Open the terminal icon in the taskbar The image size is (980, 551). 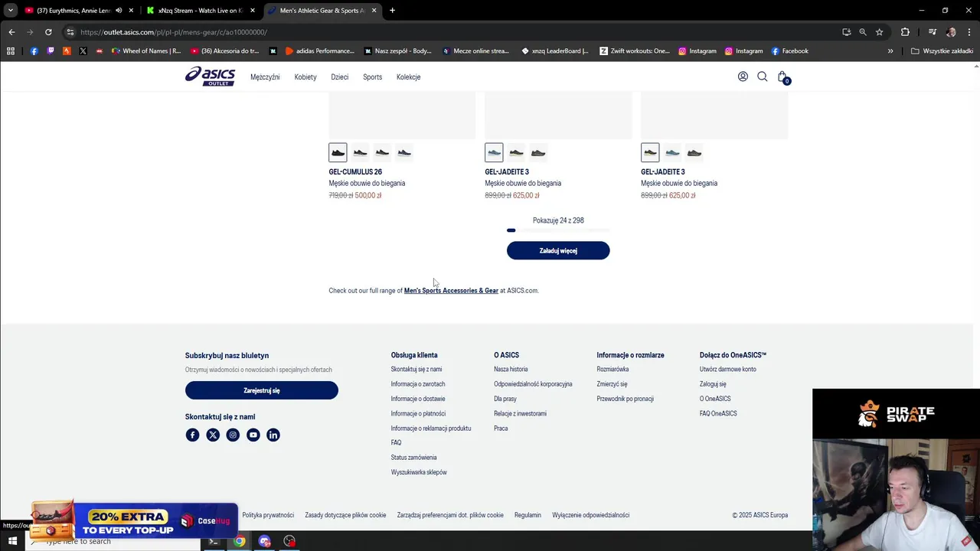pyautogui.click(x=214, y=541)
